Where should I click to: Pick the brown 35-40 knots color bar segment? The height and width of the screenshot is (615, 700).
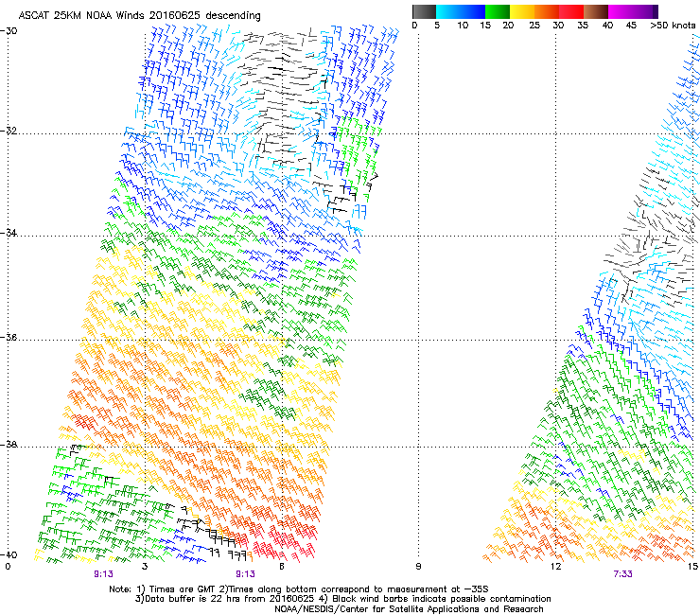point(596,11)
